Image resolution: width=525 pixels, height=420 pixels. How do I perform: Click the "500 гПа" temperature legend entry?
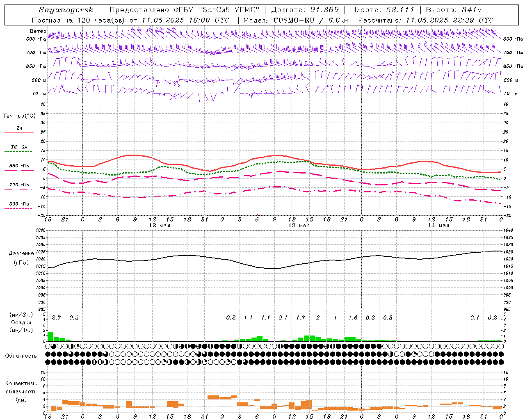click(x=19, y=204)
